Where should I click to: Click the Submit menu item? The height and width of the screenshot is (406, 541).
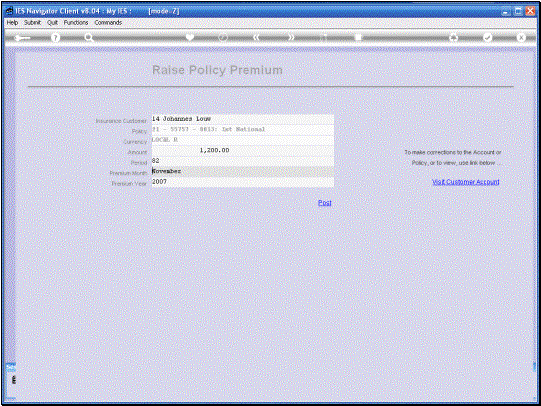32,22
